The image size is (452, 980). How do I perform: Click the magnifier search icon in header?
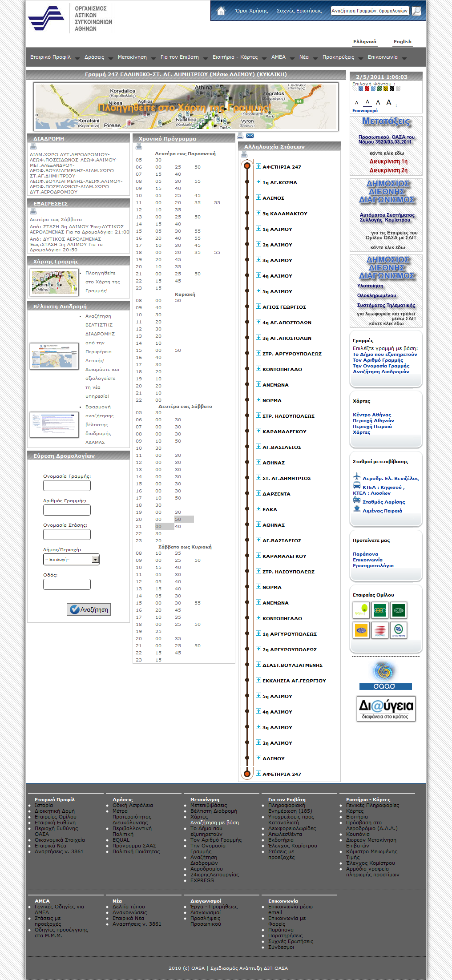tap(416, 11)
